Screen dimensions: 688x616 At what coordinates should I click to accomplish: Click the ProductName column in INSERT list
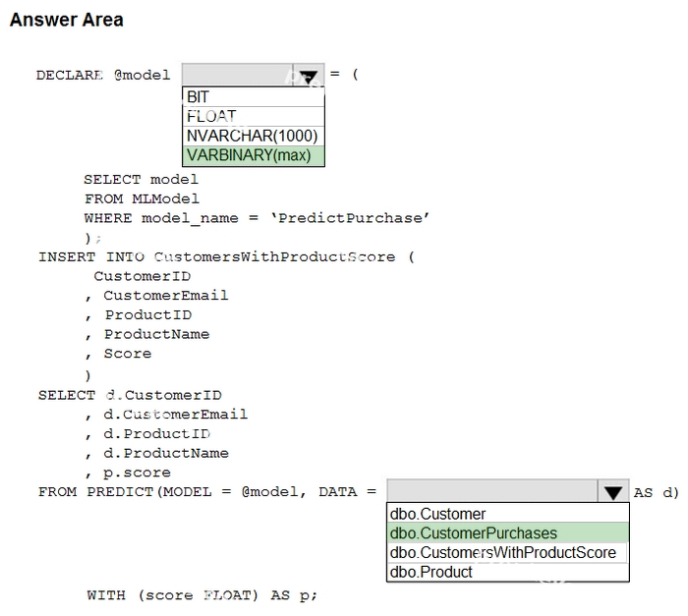pos(156,334)
